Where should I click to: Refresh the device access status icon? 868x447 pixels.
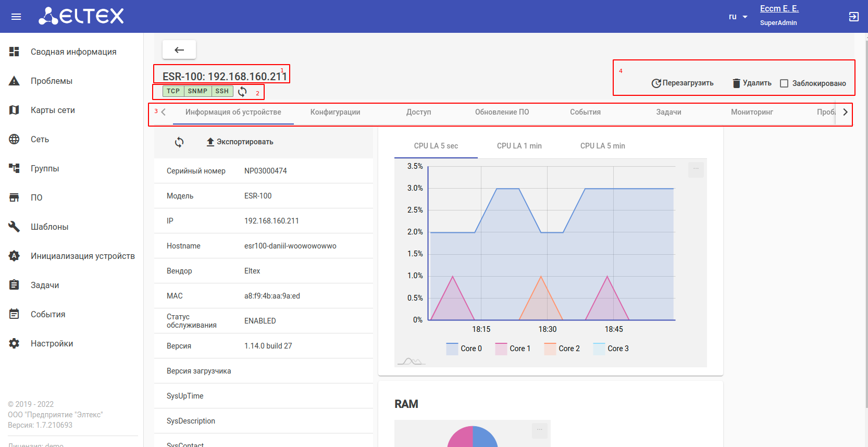[242, 92]
